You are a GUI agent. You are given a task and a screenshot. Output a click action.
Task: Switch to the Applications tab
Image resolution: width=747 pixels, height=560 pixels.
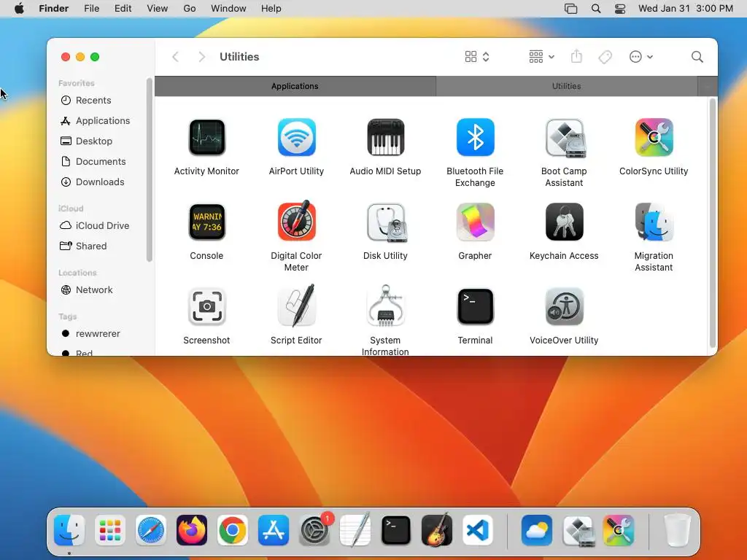[295, 86]
